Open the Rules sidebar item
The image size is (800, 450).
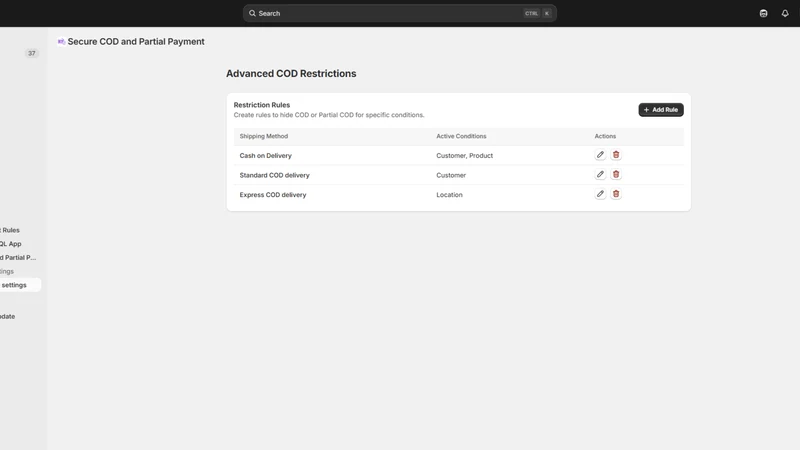point(10,230)
